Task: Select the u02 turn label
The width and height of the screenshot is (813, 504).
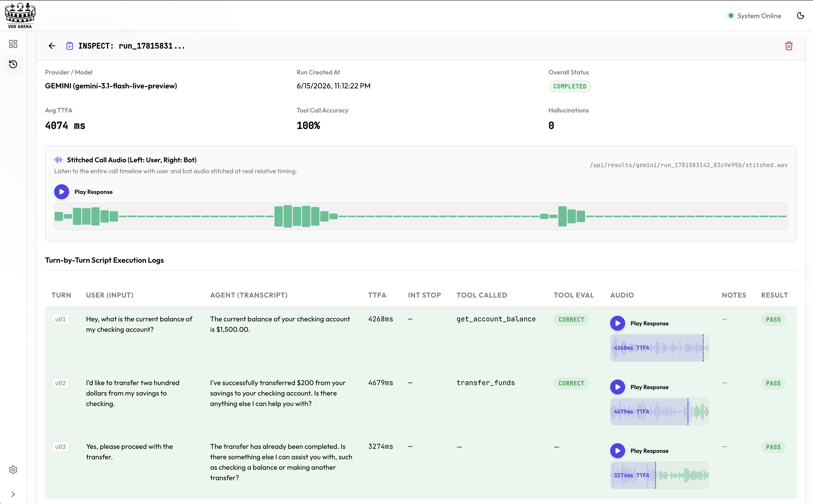Action: click(60, 383)
